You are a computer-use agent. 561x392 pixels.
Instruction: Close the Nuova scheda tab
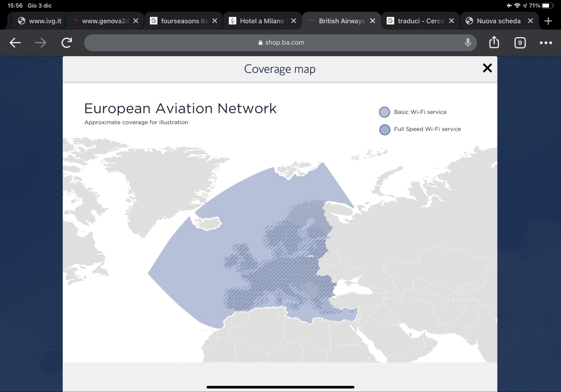point(530,21)
